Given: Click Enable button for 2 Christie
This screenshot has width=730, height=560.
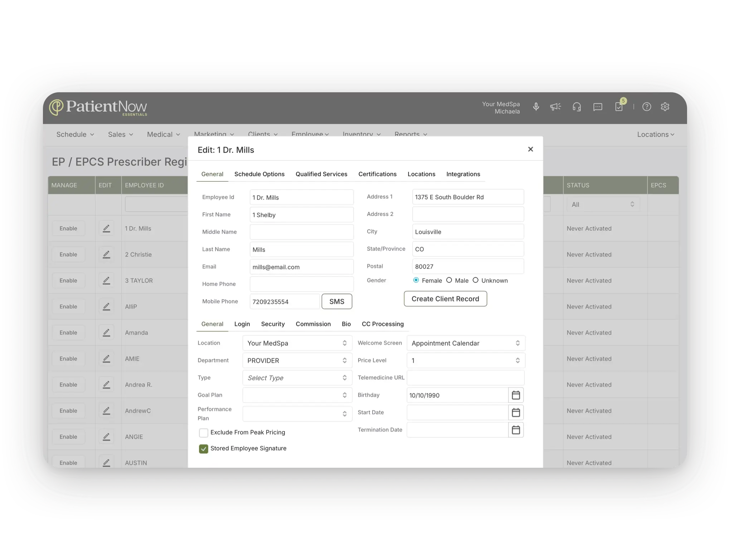Looking at the screenshot, I should [68, 254].
